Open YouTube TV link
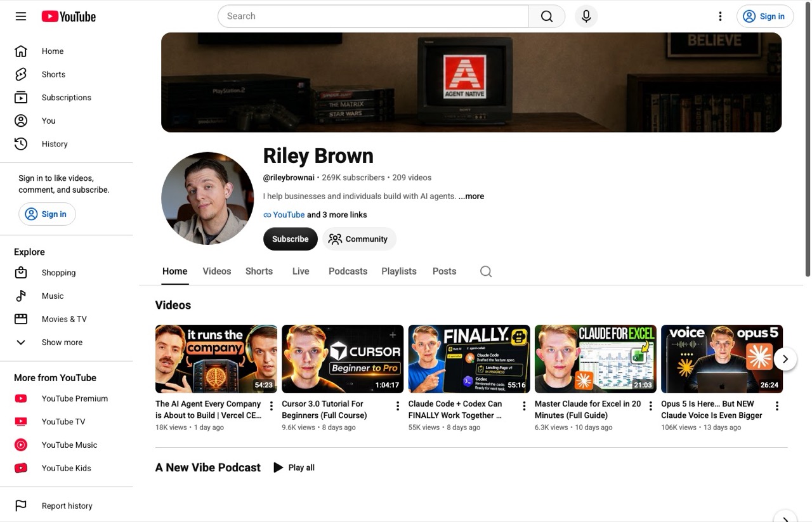This screenshot has height=522, width=812. [67, 422]
